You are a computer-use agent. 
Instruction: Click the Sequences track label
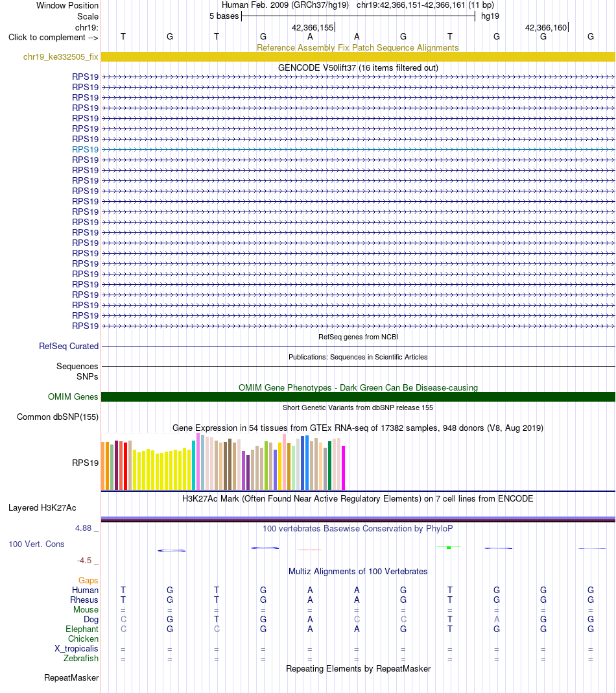(77, 367)
